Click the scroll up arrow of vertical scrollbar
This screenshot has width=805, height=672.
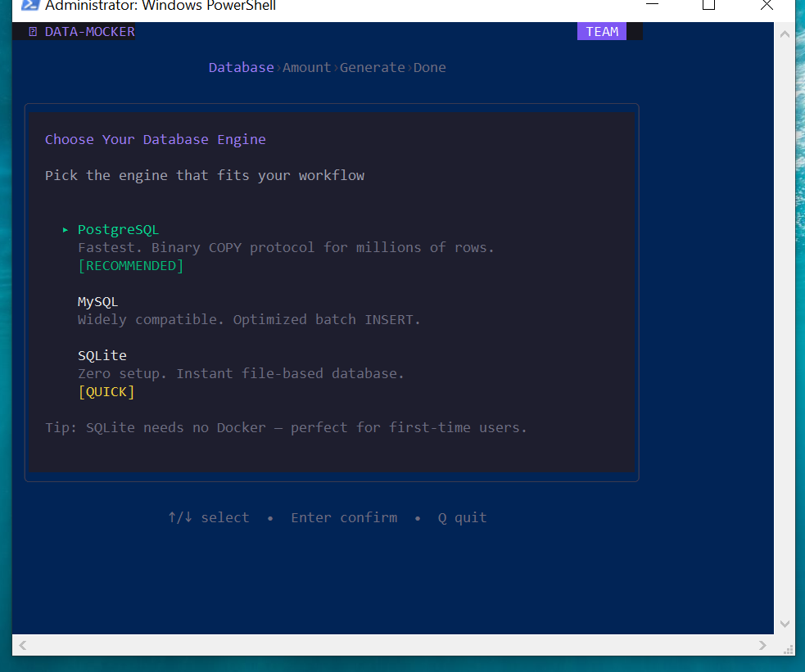785,34
